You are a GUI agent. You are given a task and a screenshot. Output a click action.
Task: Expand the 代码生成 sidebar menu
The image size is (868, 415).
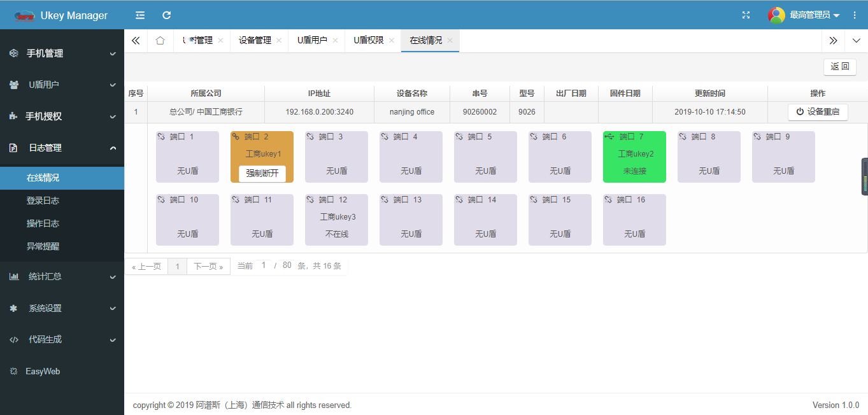point(113,340)
